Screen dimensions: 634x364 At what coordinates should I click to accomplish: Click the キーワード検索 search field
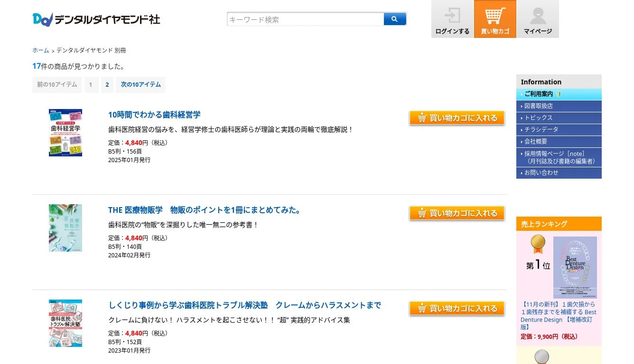306,19
